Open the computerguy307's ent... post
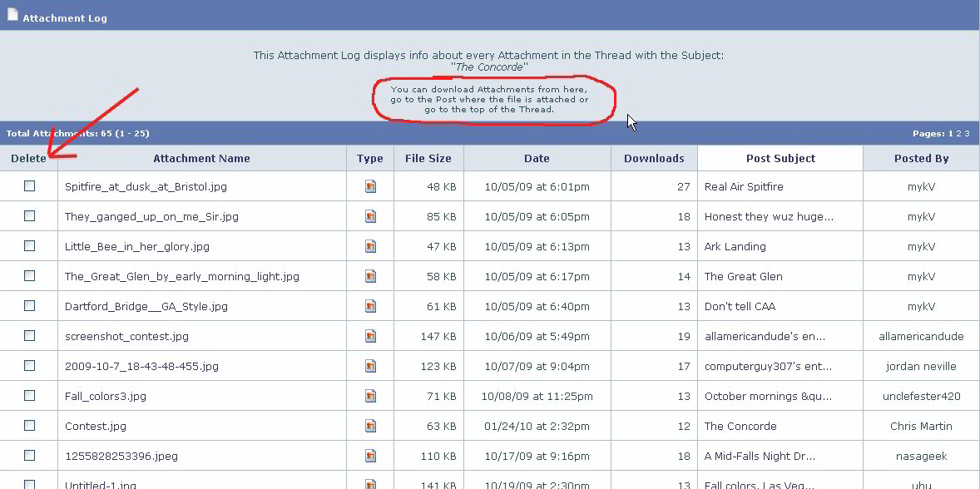 (768, 367)
